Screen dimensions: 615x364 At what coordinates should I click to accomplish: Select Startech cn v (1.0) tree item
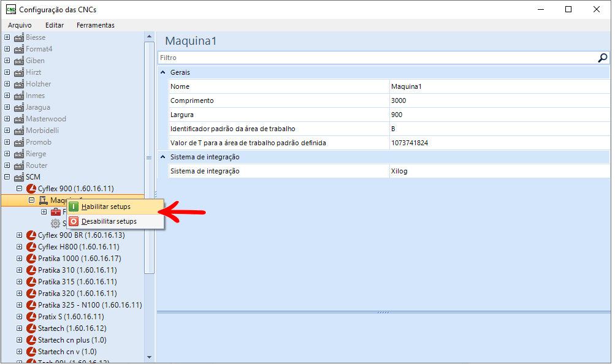click(x=67, y=352)
